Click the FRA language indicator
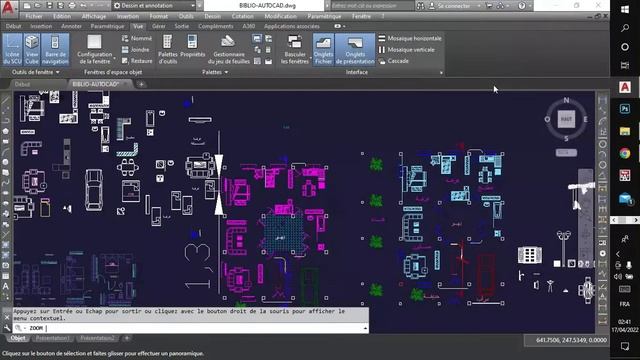Viewport: 640px width, 360px height. [624, 304]
